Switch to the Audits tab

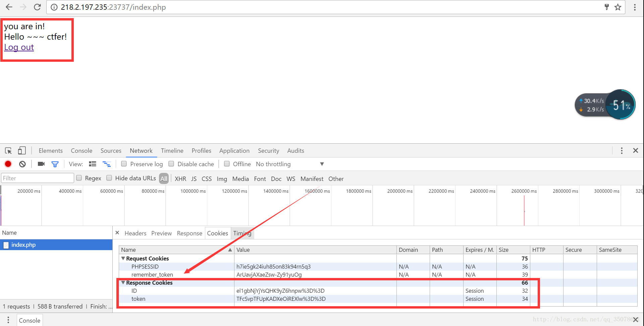coord(296,151)
